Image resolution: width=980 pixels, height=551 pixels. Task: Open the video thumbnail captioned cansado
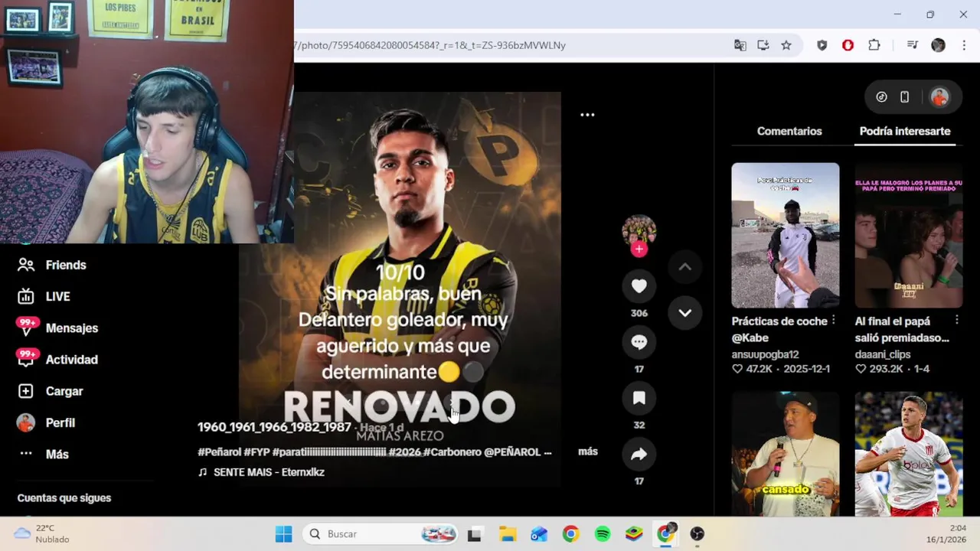786,454
